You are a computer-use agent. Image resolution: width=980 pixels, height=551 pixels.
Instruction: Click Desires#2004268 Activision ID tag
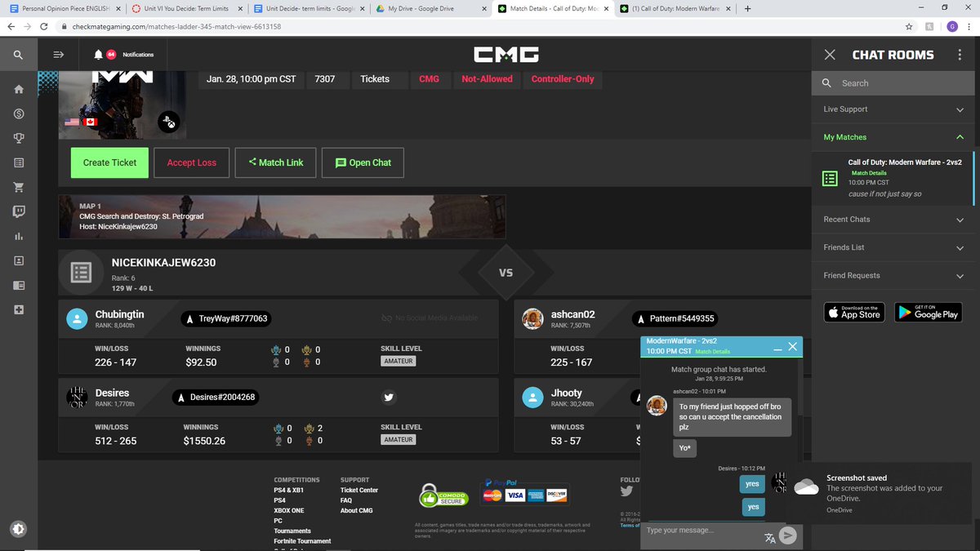point(216,398)
